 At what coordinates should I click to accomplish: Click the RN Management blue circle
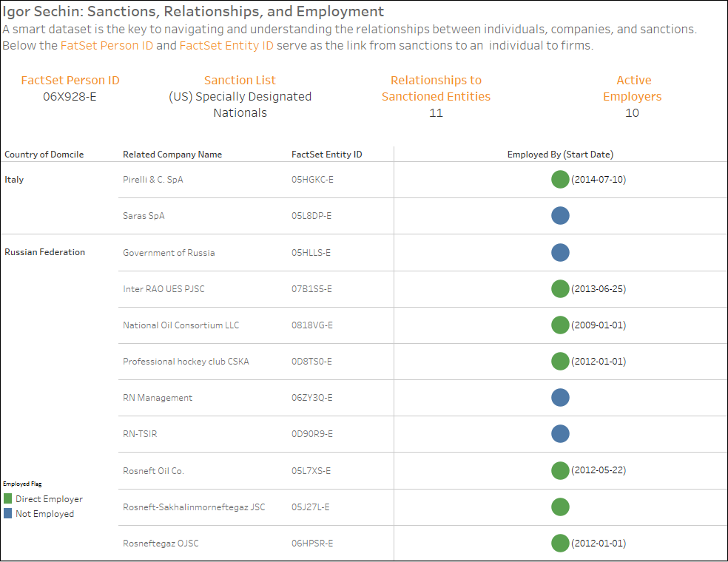(x=560, y=398)
